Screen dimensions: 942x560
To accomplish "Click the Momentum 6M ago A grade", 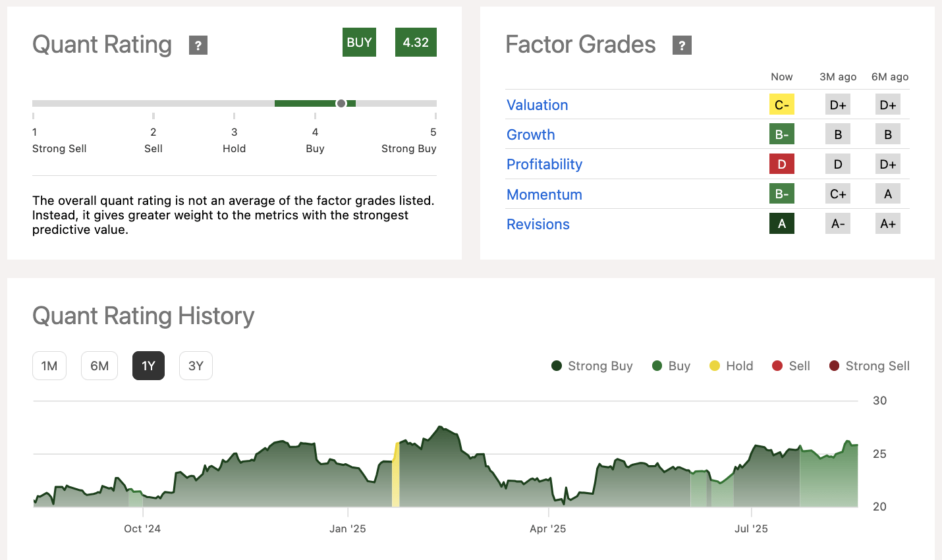I will click(888, 194).
